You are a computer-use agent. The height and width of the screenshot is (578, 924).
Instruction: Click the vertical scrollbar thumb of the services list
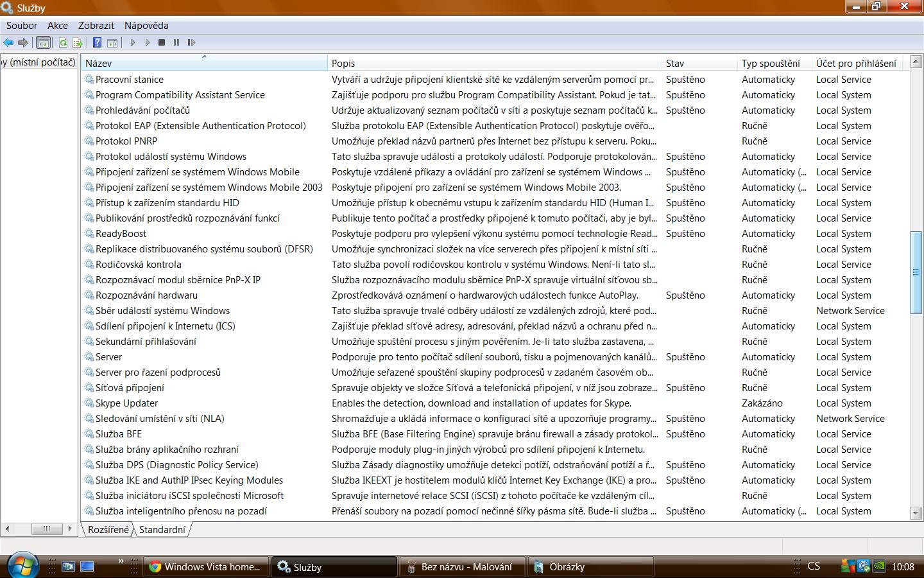click(916, 272)
